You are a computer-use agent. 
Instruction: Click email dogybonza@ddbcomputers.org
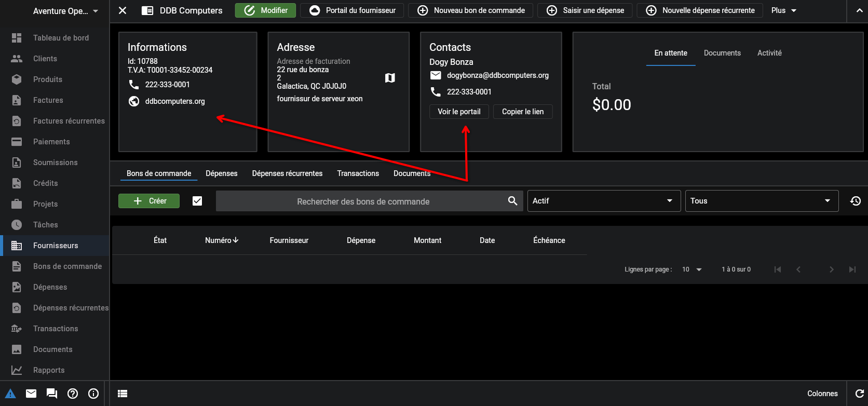[x=498, y=75]
